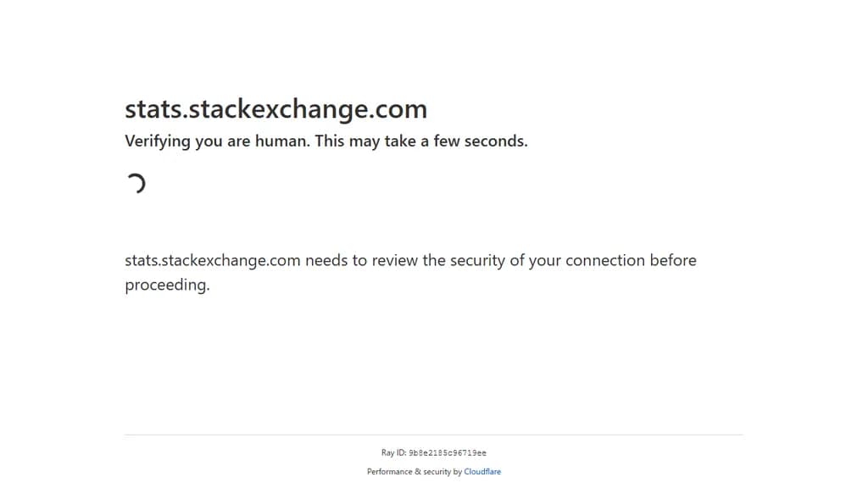Click the Ray ID hexadecimal value

[x=448, y=453]
